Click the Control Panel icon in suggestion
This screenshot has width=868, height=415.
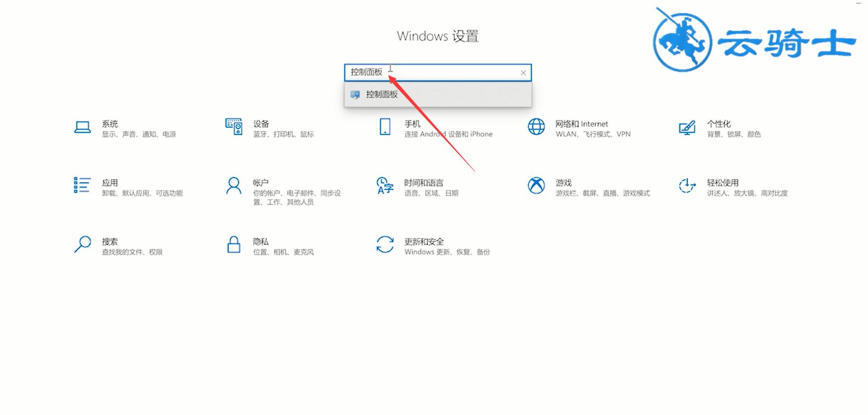point(355,94)
